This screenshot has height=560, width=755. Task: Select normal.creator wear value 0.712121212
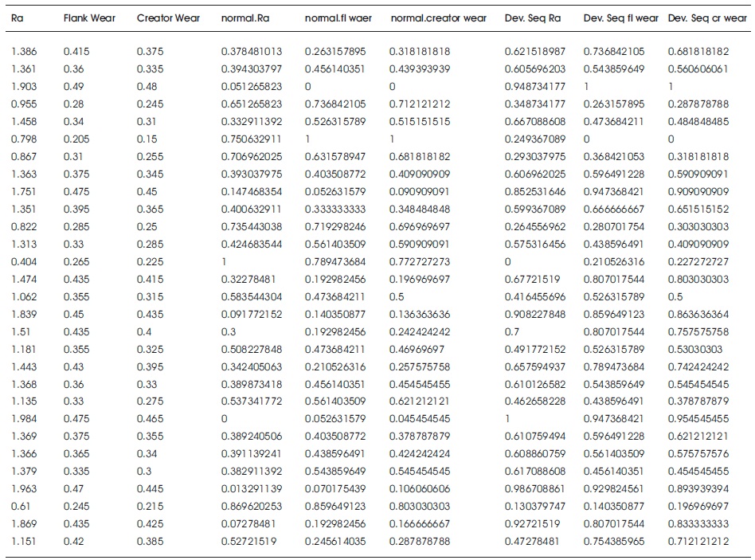(x=420, y=104)
